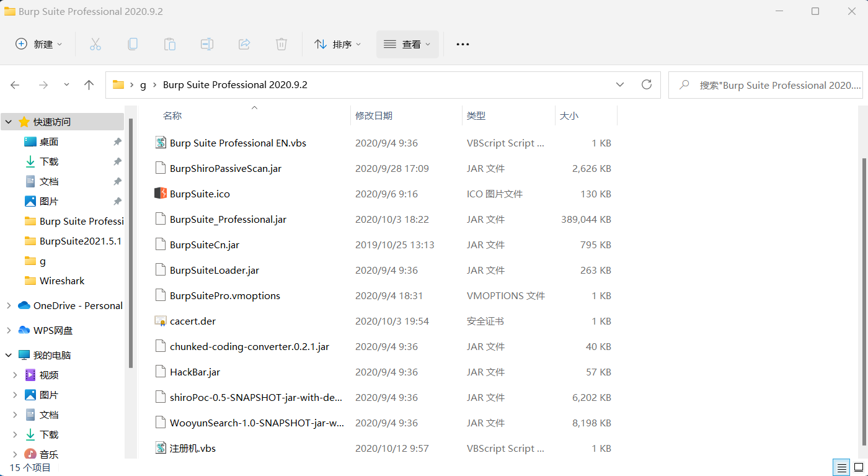
Task: Sort by the 名称 column header
Action: [x=172, y=115]
